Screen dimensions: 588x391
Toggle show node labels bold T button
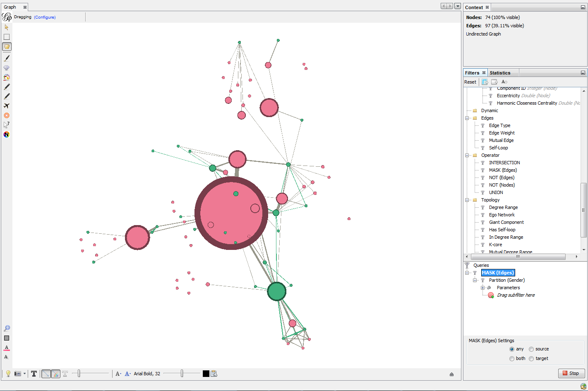pos(34,374)
